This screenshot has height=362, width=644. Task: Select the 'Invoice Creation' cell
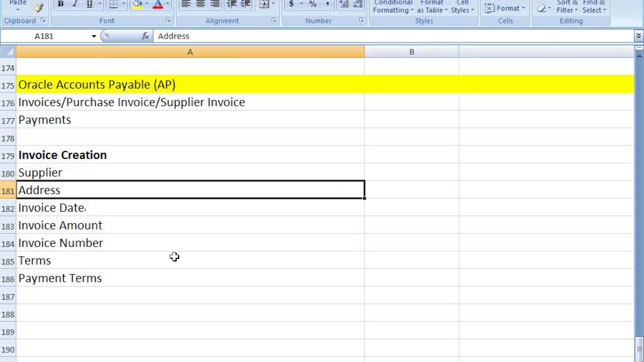click(190, 155)
